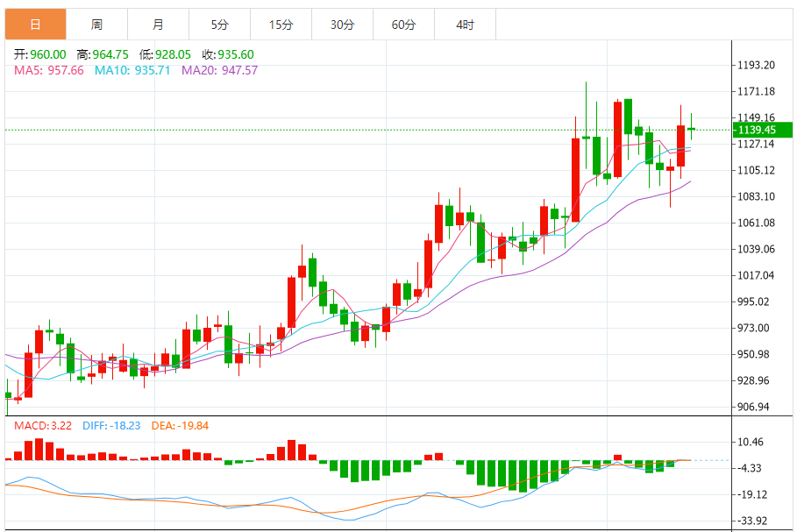The image size is (797, 532).
Task: Click the 1105.12 price axis label
Action: click(x=757, y=170)
